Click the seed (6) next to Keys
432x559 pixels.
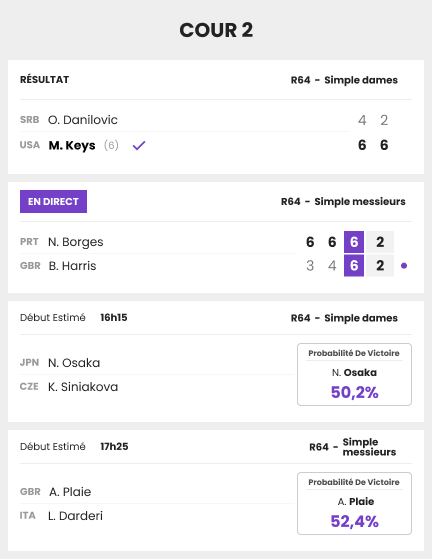(111, 145)
